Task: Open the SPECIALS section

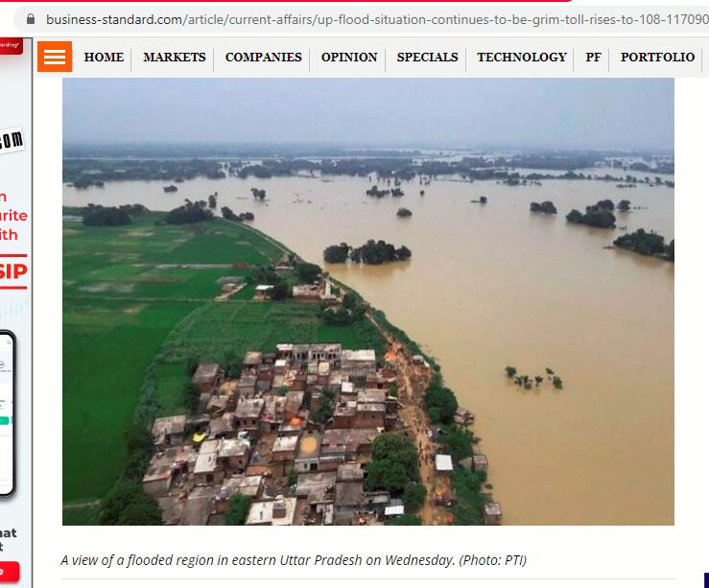Action: pos(427,57)
